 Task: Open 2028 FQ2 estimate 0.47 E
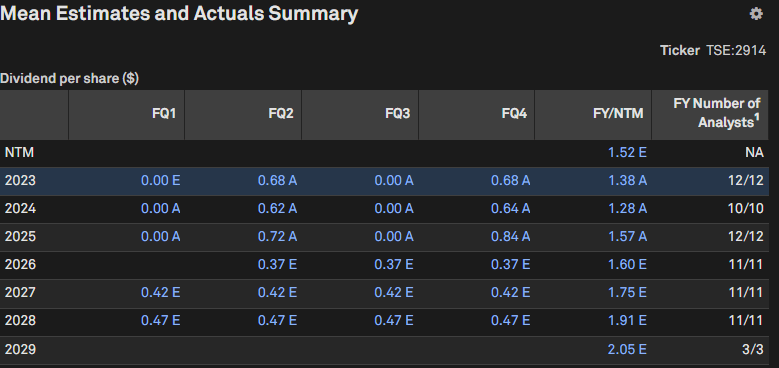(277, 321)
